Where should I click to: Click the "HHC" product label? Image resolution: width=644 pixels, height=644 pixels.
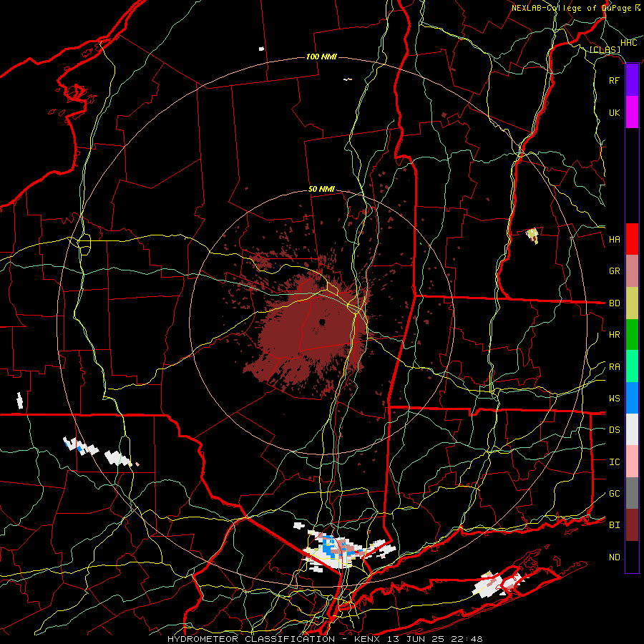(x=628, y=43)
